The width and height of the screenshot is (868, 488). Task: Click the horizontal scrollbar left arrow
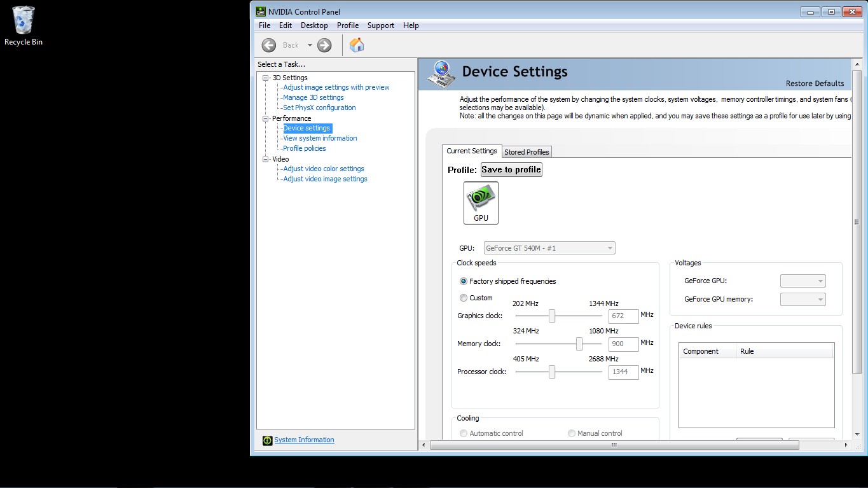coord(424,445)
